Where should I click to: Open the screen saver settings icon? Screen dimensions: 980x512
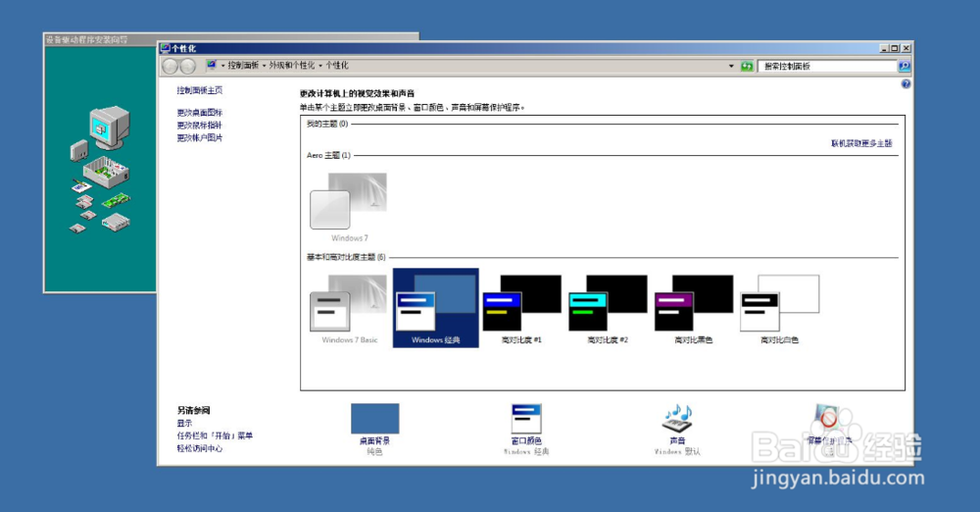tap(828, 419)
